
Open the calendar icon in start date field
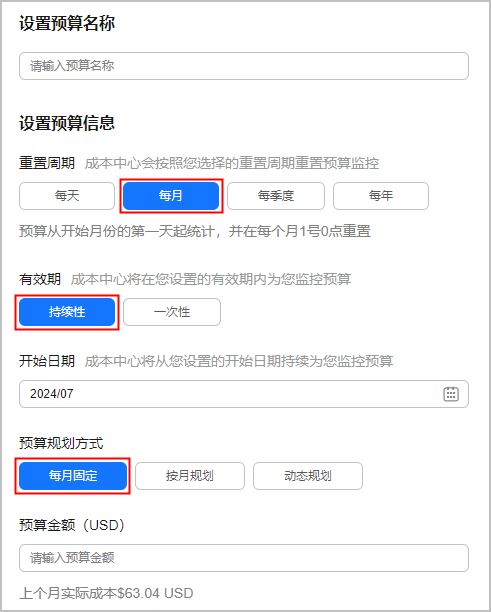(451, 393)
